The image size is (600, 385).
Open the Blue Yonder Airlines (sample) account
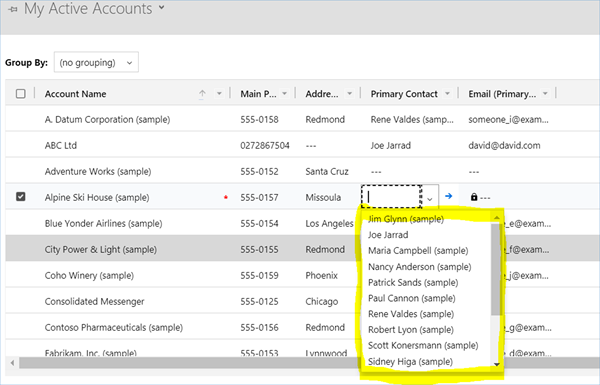point(103,223)
